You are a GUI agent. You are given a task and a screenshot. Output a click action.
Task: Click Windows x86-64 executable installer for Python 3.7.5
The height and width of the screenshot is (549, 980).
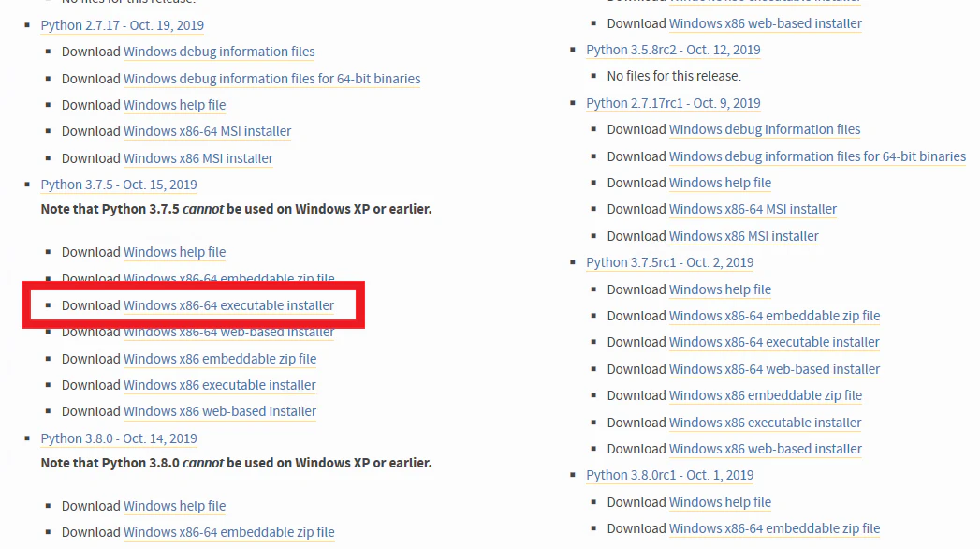(228, 305)
